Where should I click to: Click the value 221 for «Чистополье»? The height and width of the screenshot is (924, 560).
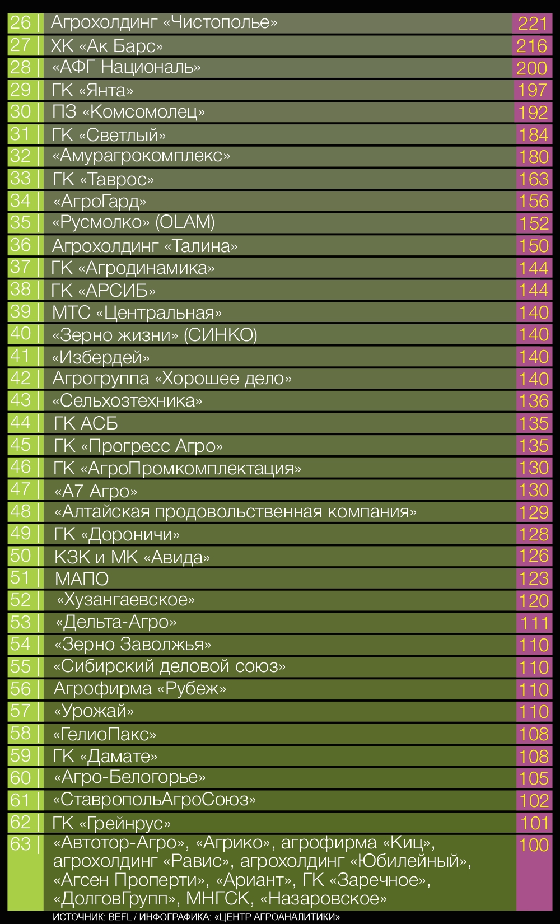click(532, 24)
